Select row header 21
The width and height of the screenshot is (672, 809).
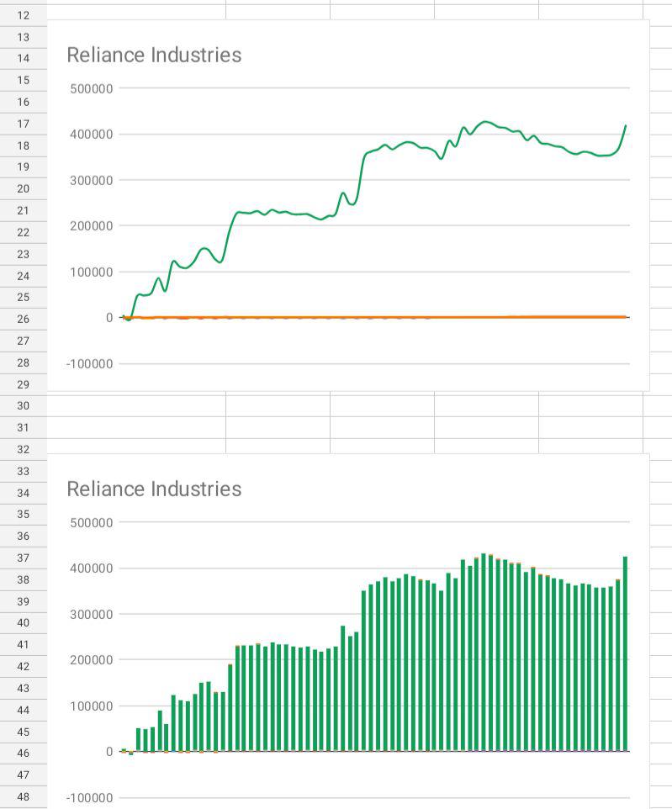pyautogui.click(x=24, y=210)
